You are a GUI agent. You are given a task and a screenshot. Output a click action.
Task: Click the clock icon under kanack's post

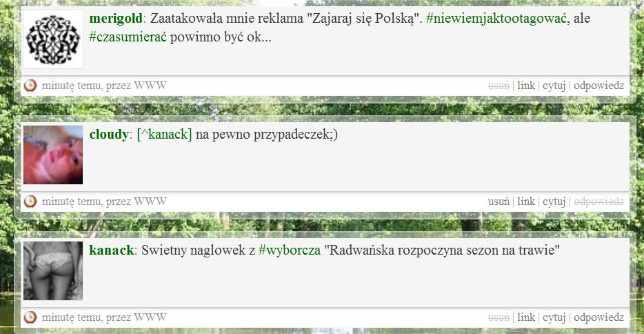30,317
